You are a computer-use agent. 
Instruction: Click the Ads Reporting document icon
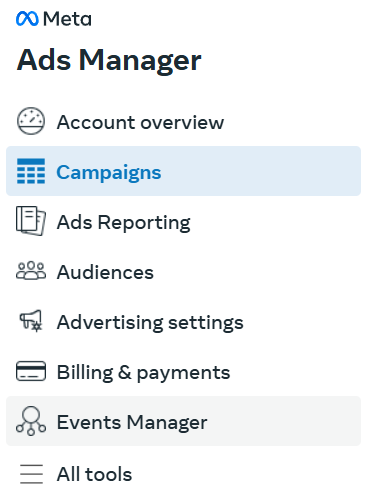31,221
